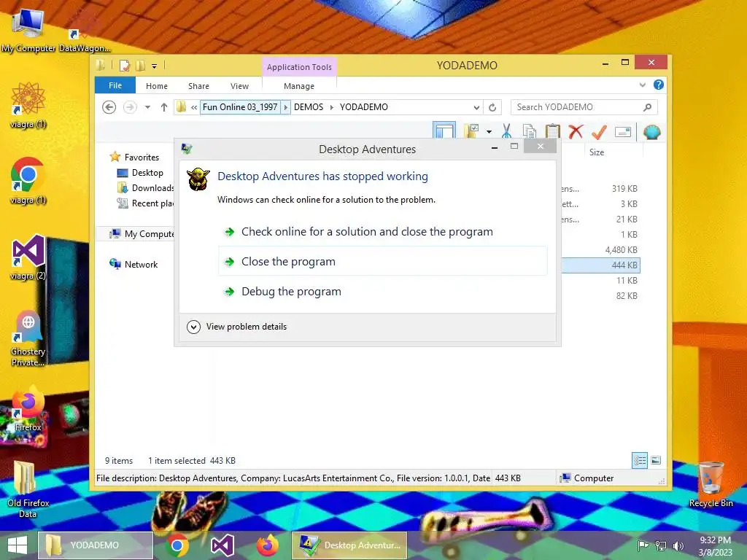Choose Close the program option
Screen dimensions: 747x560
[382, 262]
